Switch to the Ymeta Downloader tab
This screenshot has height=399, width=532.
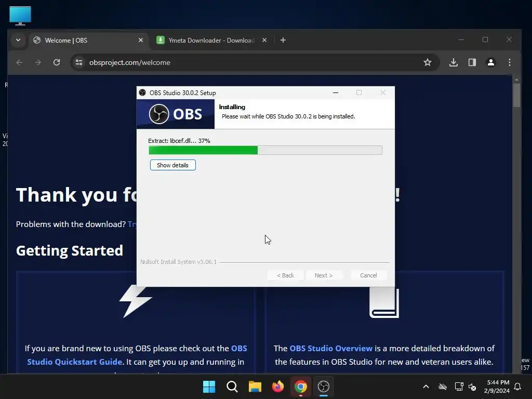210,41
